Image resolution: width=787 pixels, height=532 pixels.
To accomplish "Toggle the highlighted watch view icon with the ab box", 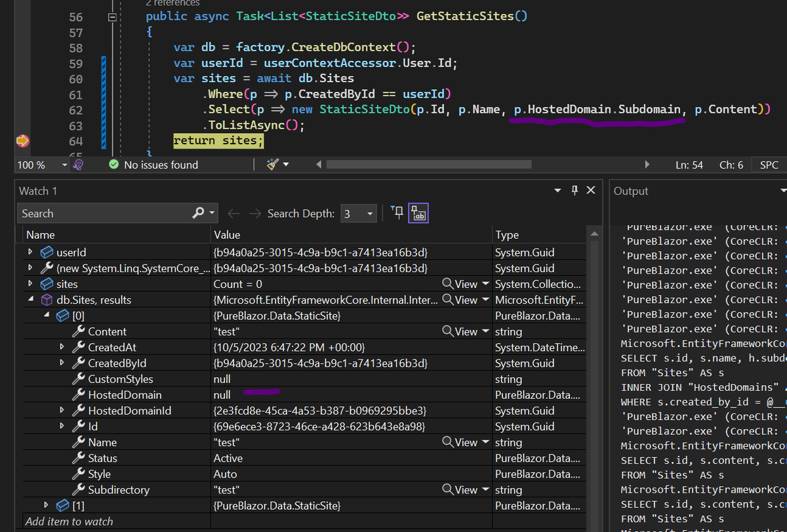I will 418,213.
